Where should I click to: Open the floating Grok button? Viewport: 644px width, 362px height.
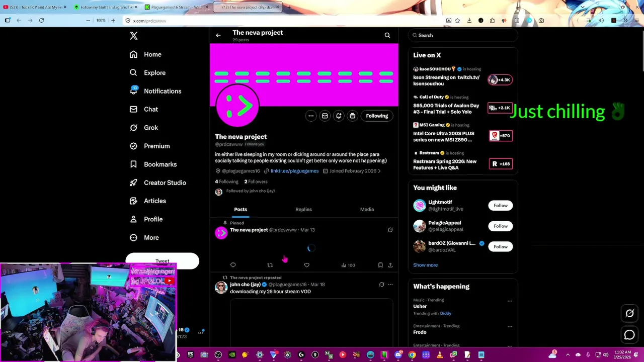[629, 313]
